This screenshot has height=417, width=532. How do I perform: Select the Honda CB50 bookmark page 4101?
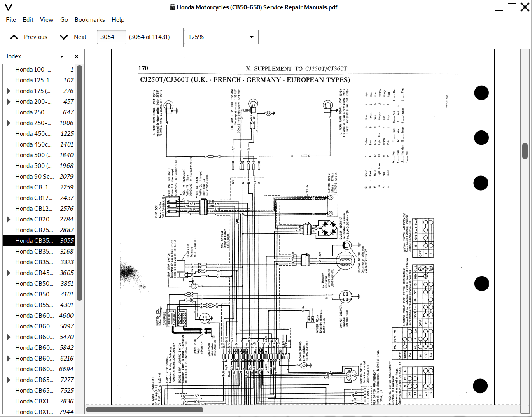pyautogui.click(x=39, y=294)
